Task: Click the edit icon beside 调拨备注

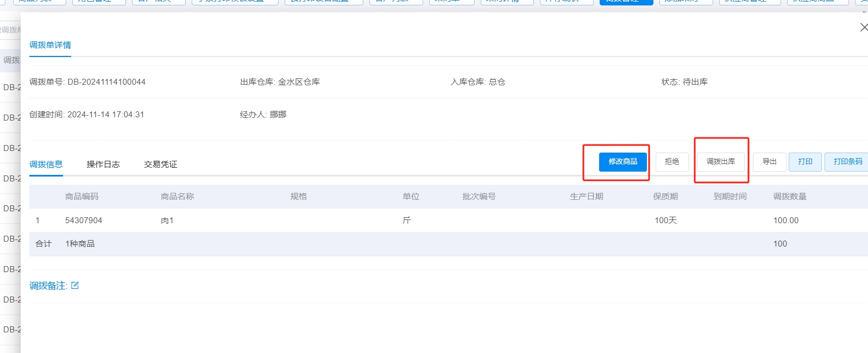Action: [x=75, y=285]
